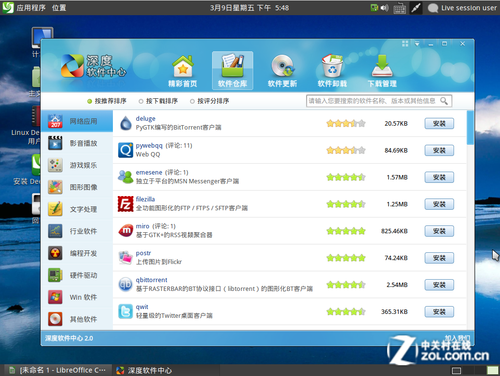Screen dimensions: 500x376
Task: Install deluge with its 安装 button
Action: tap(439, 124)
